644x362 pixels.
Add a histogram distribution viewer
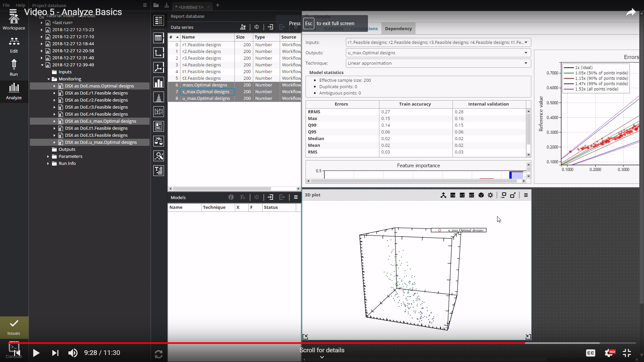click(159, 97)
